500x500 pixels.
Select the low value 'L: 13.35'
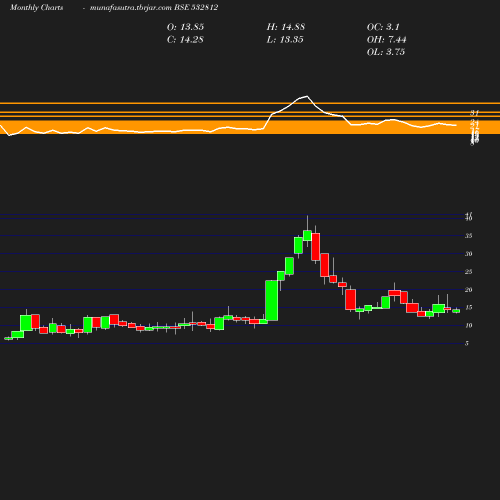click(285, 40)
